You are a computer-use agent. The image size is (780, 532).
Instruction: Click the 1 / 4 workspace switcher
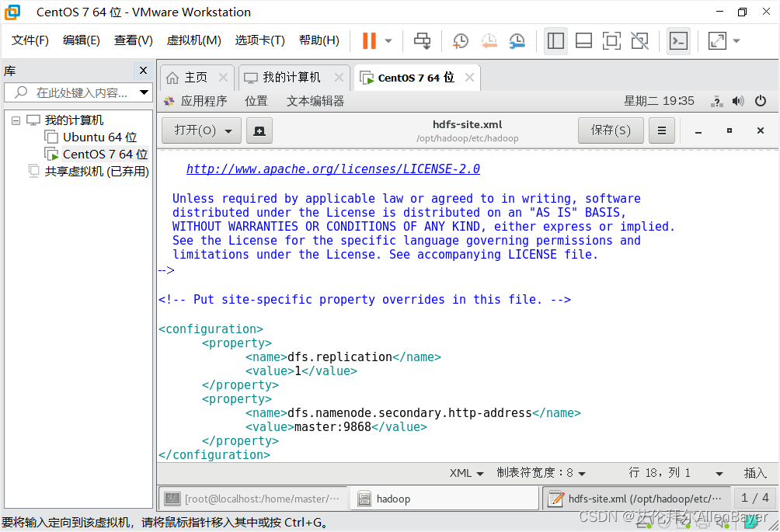pos(754,498)
